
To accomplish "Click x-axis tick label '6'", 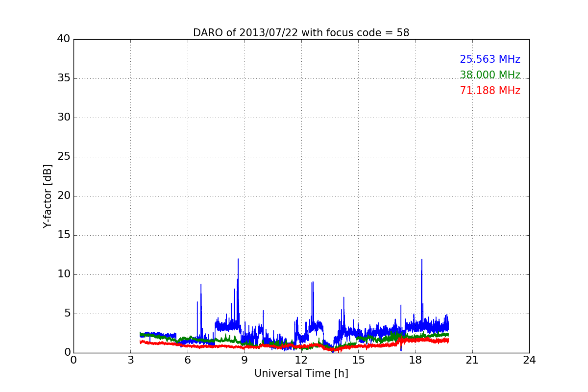I will (188, 360).
